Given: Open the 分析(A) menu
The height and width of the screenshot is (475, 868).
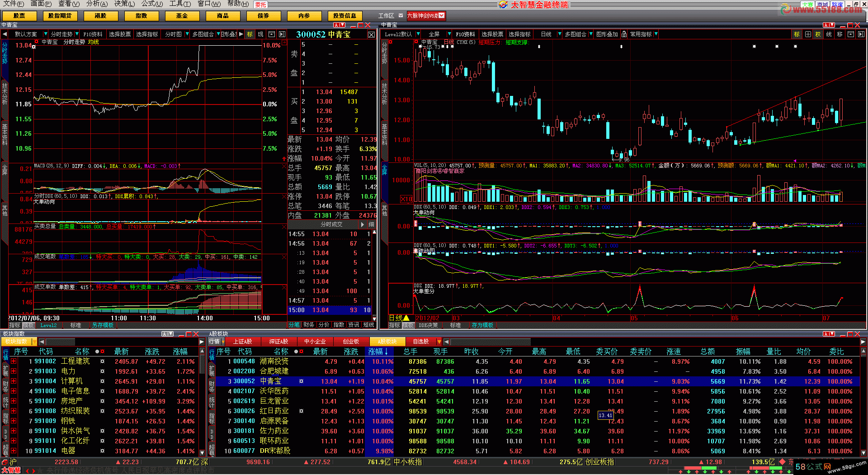Looking at the screenshot, I should click(97, 4).
